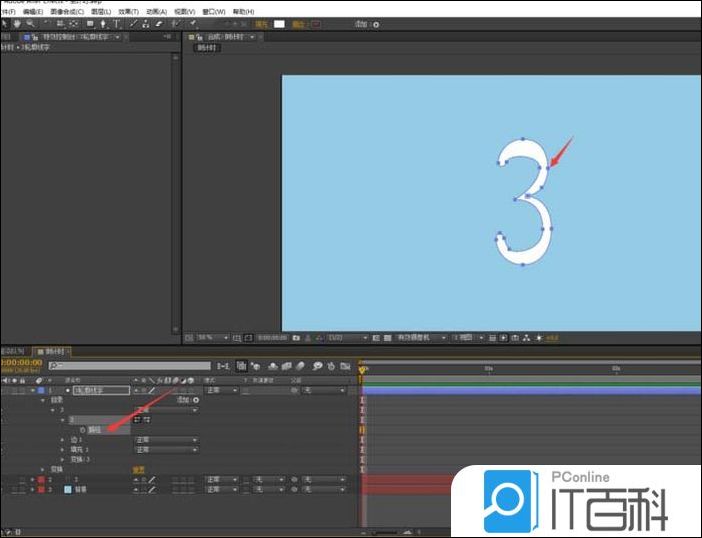Viewport: 702px width, 538px height.
Task: Open the 有效摄像机 camera dropdown
Action: [x=420, y=338]
